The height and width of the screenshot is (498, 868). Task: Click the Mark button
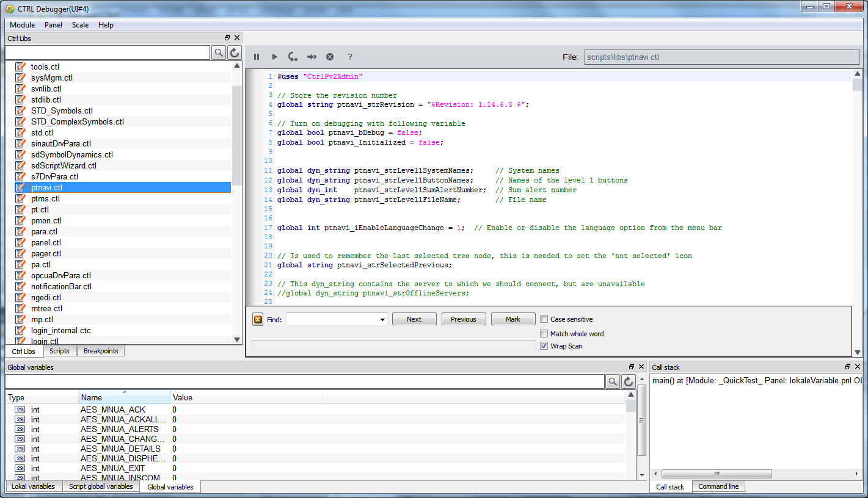(x=513, y=319)
